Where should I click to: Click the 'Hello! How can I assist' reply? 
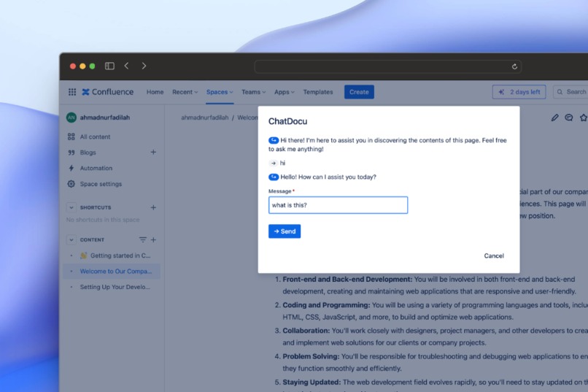point(328,177)
